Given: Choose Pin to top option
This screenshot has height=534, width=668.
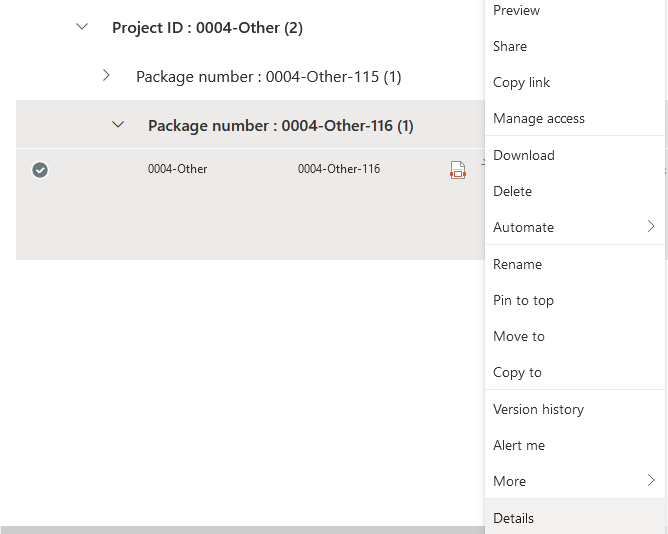Looking at the screenshot, I should point(575,300).
